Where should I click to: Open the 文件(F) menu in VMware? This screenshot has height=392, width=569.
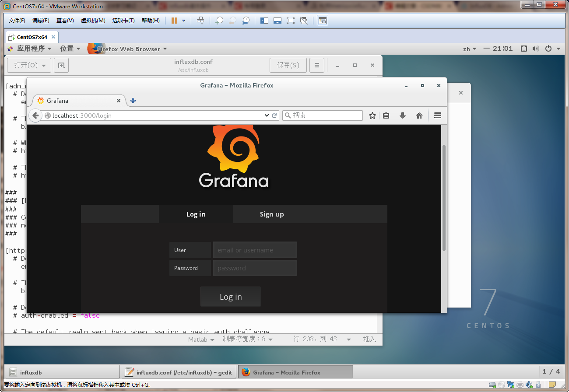(x=17, y=21)
